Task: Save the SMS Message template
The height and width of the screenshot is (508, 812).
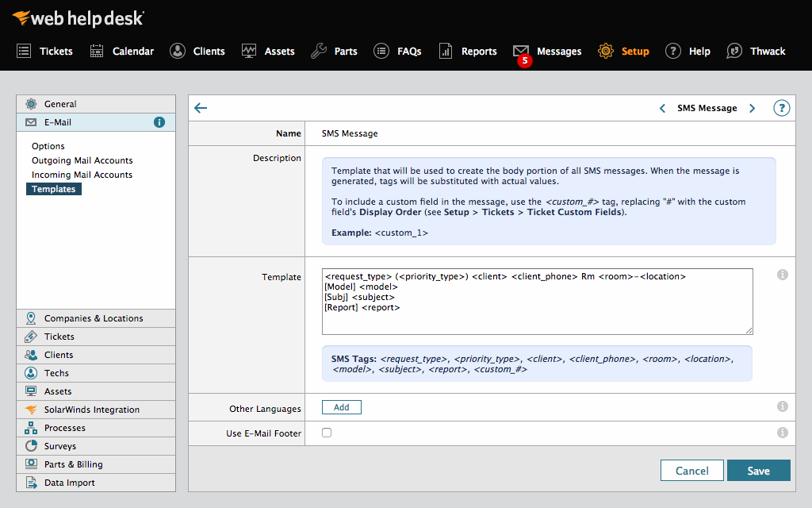Action: (x=758, y=470)
